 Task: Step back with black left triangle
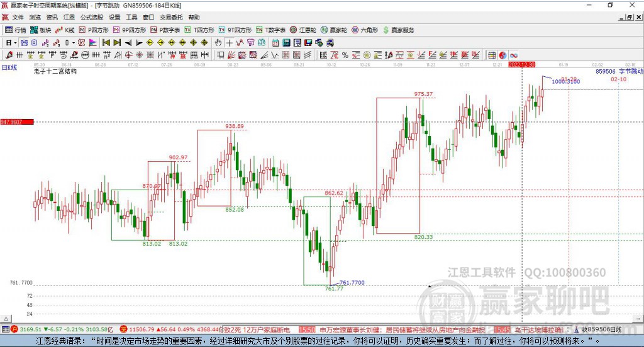[x=128, y=43]
